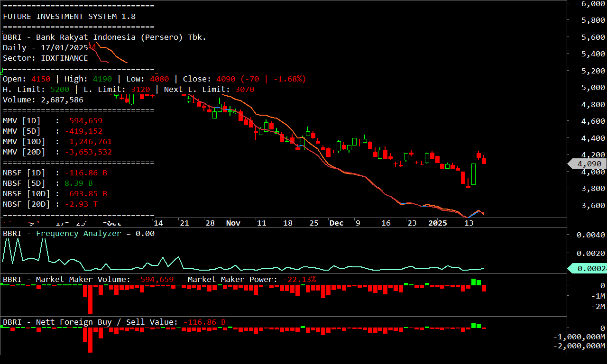The width and height of the screenshot is (607, 364).
Task: Click the Open value 4150
Action: [41, 79]
